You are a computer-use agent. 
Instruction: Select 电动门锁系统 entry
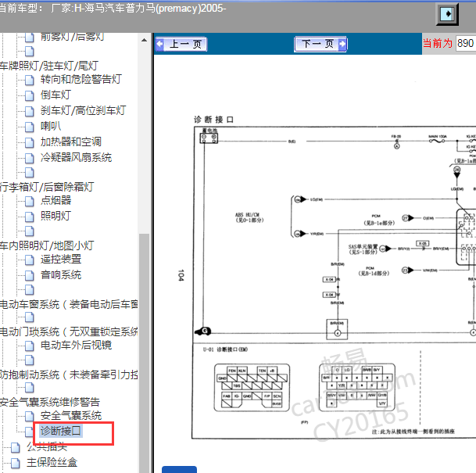point(69,331)
